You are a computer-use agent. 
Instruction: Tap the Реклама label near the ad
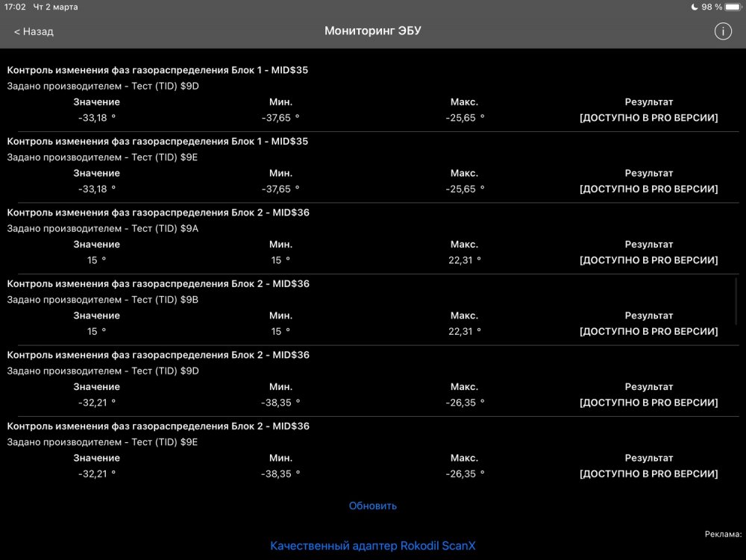coord(723,534)
